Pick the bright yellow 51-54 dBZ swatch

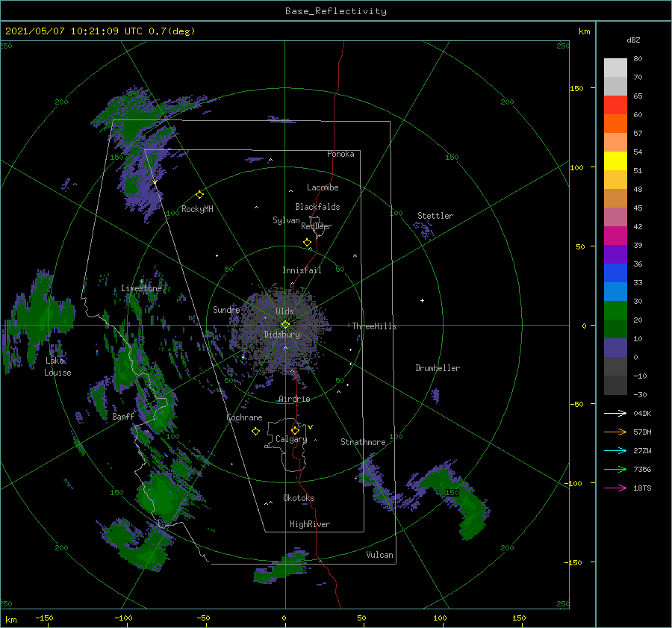(x=615, y=161)
